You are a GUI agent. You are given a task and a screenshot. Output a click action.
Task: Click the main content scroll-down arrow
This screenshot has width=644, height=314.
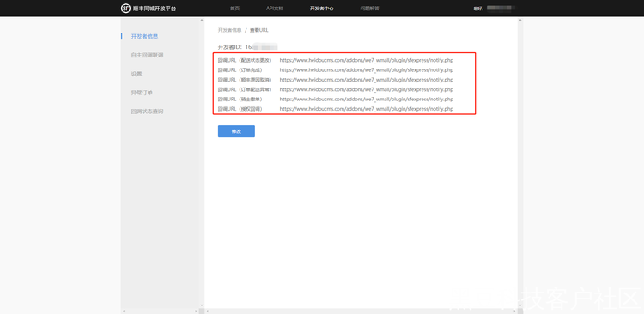click(x=520, y=305)
